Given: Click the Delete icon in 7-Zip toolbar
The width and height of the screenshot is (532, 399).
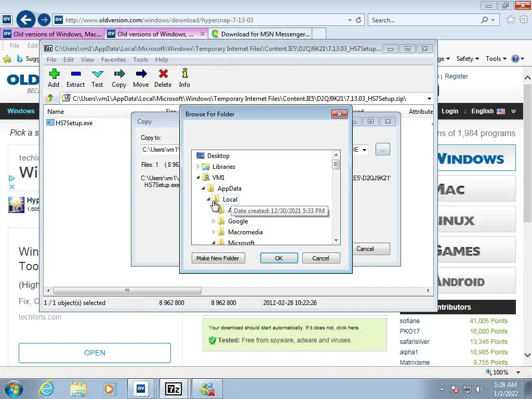Looking at the screenshot, I should [x=163, y=74].
